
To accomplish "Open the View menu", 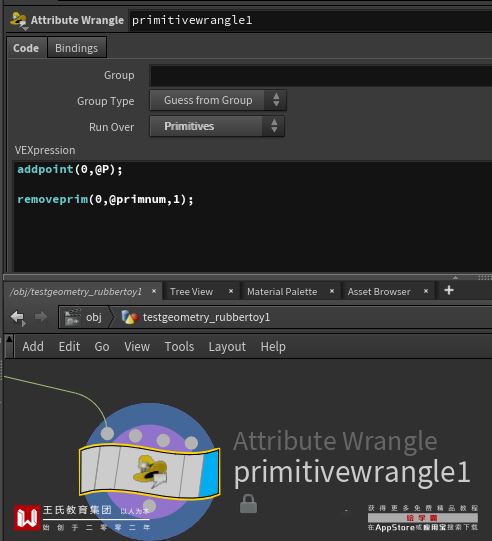I will [x=137, y=346].
